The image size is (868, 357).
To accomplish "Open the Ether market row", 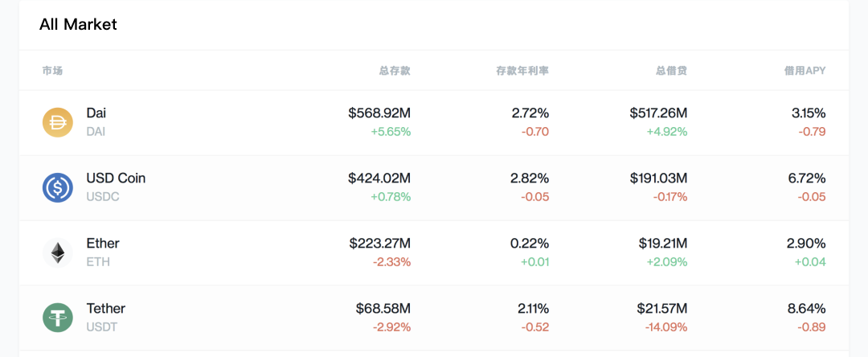I will coord(434,253).
